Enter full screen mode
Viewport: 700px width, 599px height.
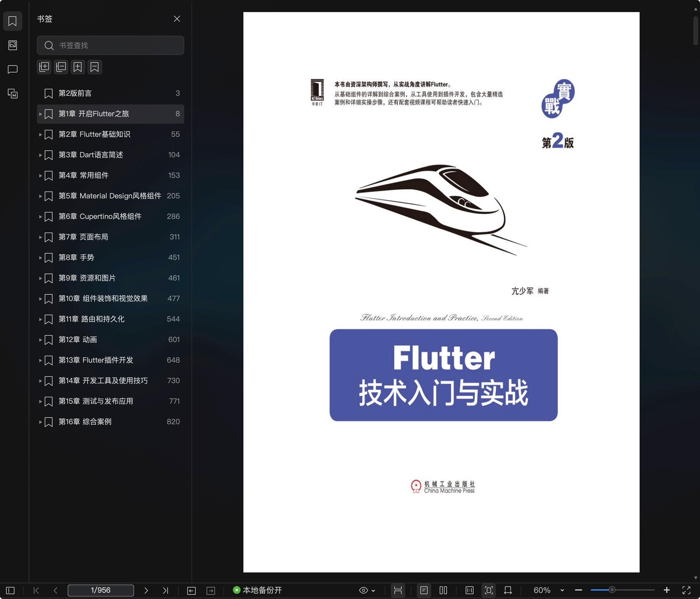point(686,590)
